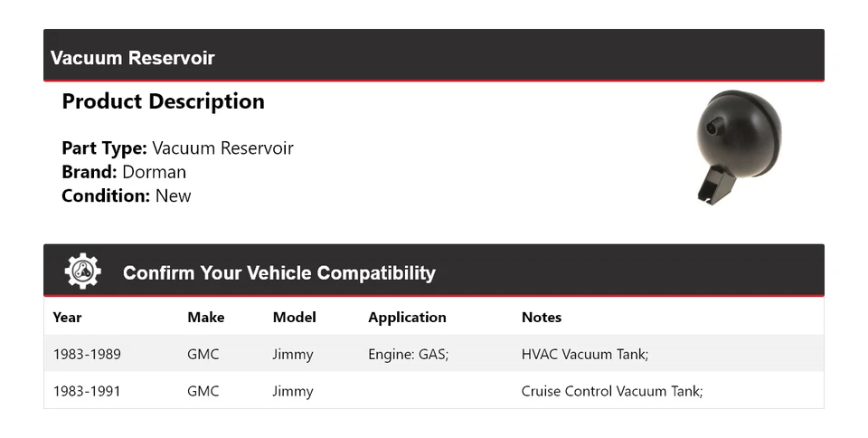
Task: Click the Notes column header
Action: [x=541, y=317]
